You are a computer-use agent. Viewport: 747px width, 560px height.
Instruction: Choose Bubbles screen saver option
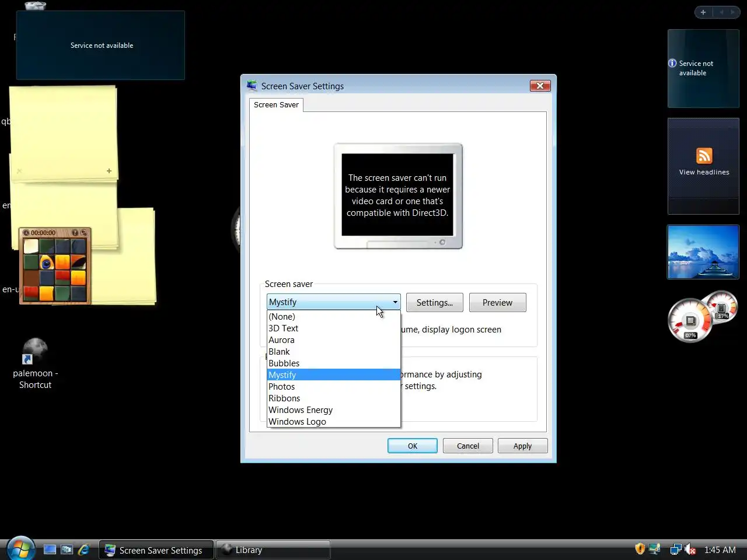pyautogui.click(x=333, y=363)
